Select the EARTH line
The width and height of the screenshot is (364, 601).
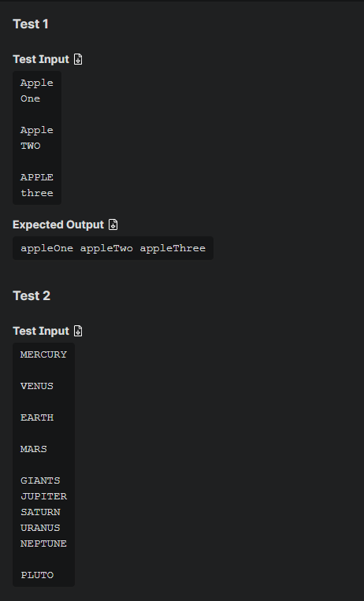pos(37,417)
